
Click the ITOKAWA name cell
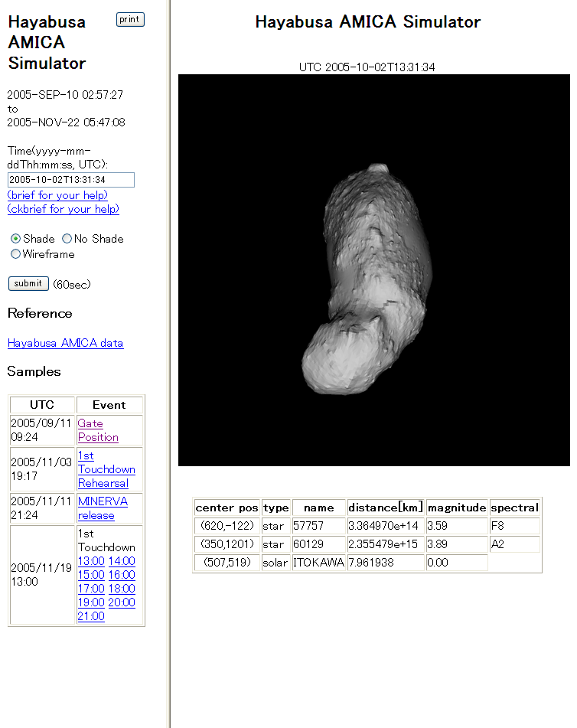click(319, 563)
